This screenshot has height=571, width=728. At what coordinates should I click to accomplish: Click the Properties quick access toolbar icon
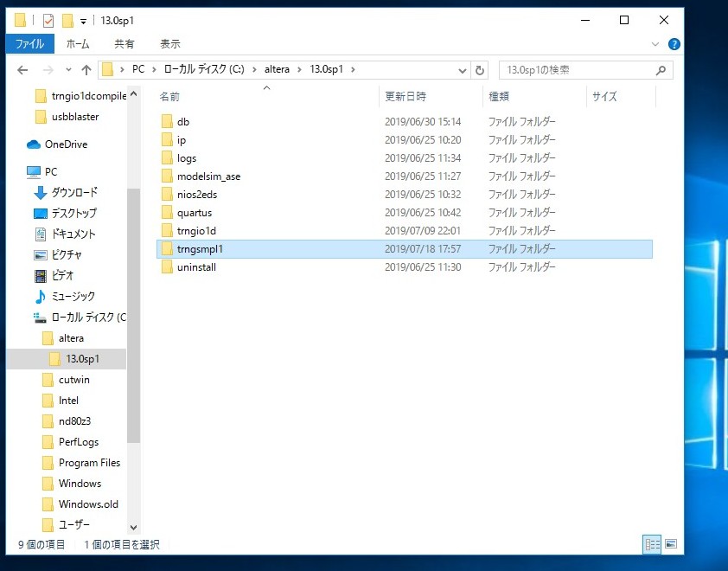pos(48,21)
